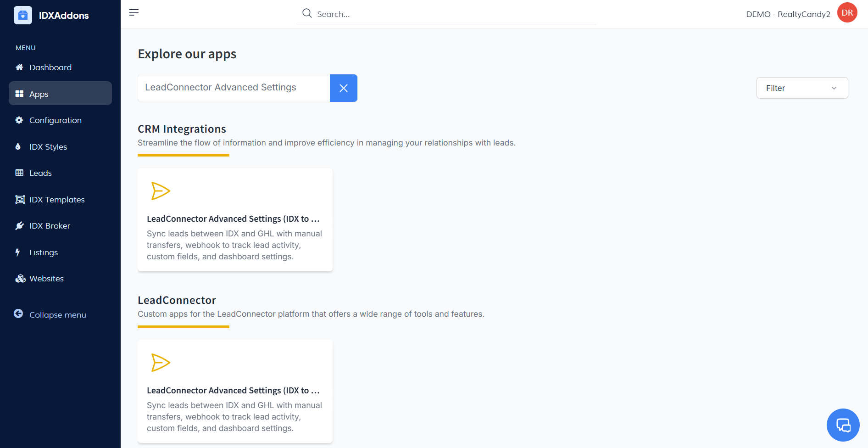The height and width of the screenshot is (448, 868).
Task: Select IDX Templates from the sidebar
Action: 57,200
